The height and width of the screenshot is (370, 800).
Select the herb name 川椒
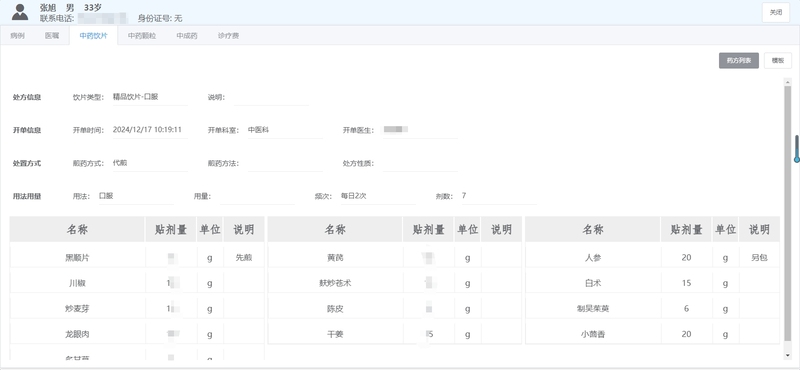78,283
